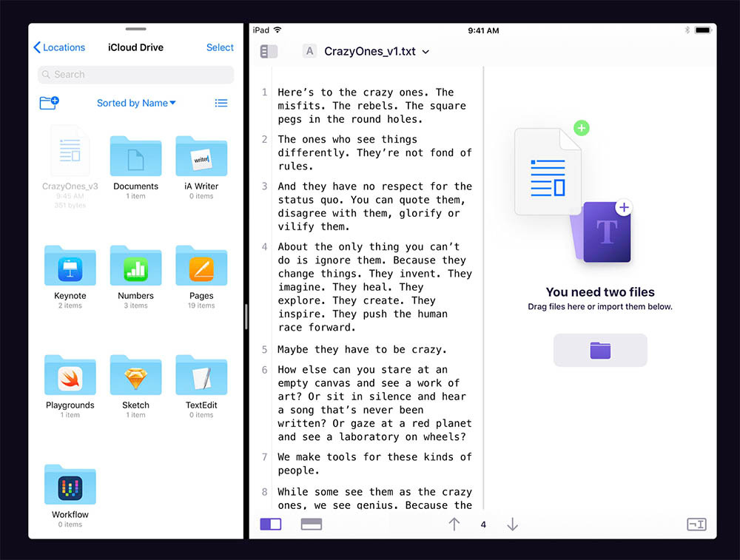Click the 9:41 AM clock
740x560 pixels.
(483, 30)
